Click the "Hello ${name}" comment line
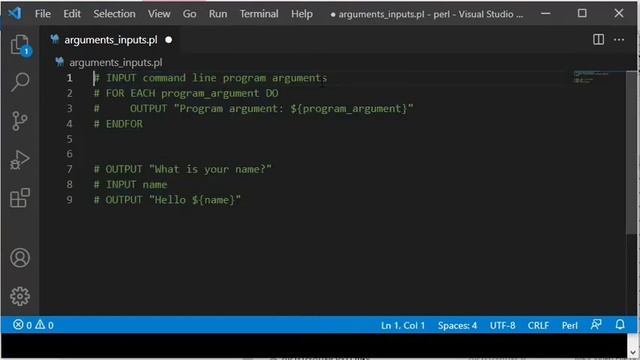This screenshot has width=640, height=360. tap(167, 200)
